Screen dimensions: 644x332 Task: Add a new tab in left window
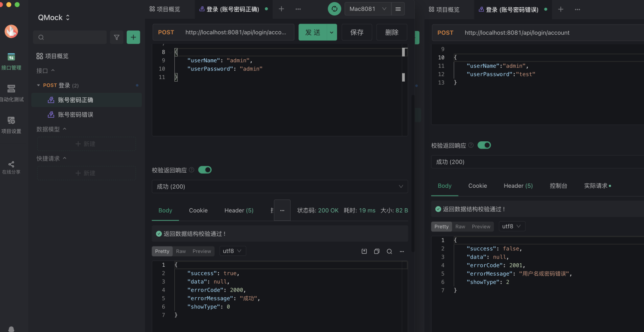pos(281,9)
